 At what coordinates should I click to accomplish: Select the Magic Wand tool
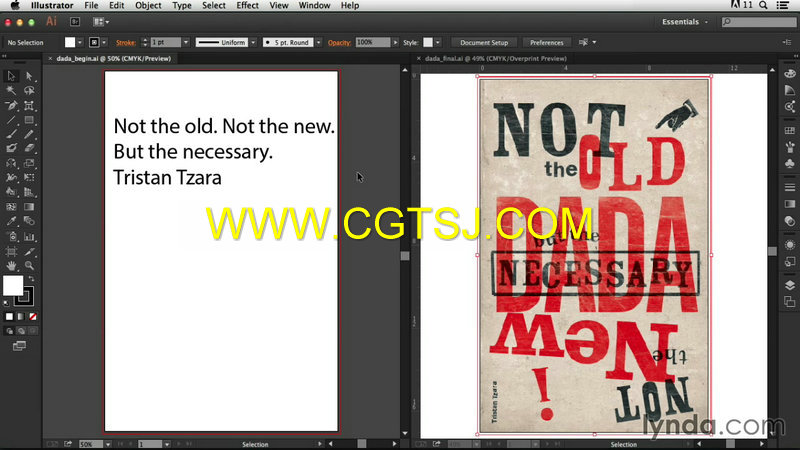(11, 90)
